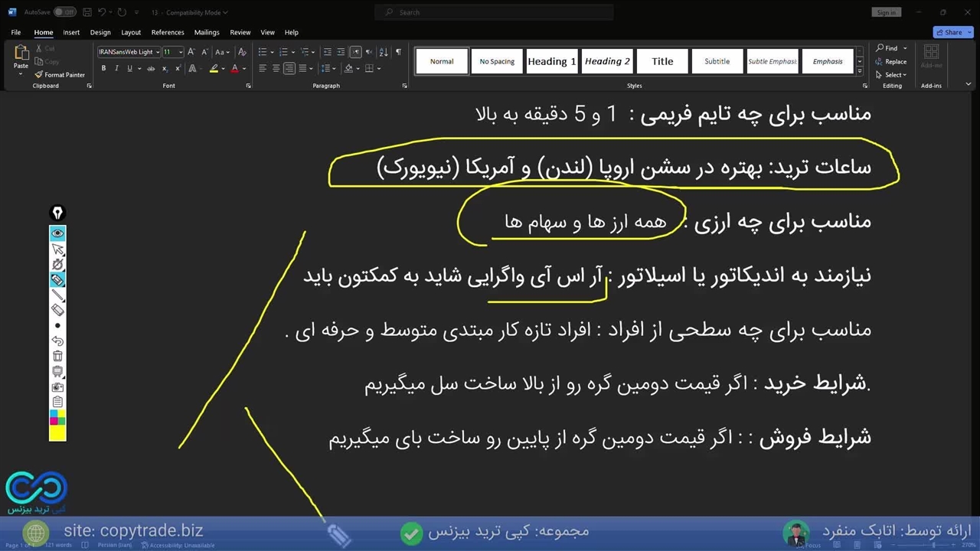Viewport: 980px width, 551px height.
Task: Click the undo arrow in annotation toolbar
Action: [57, 341]
